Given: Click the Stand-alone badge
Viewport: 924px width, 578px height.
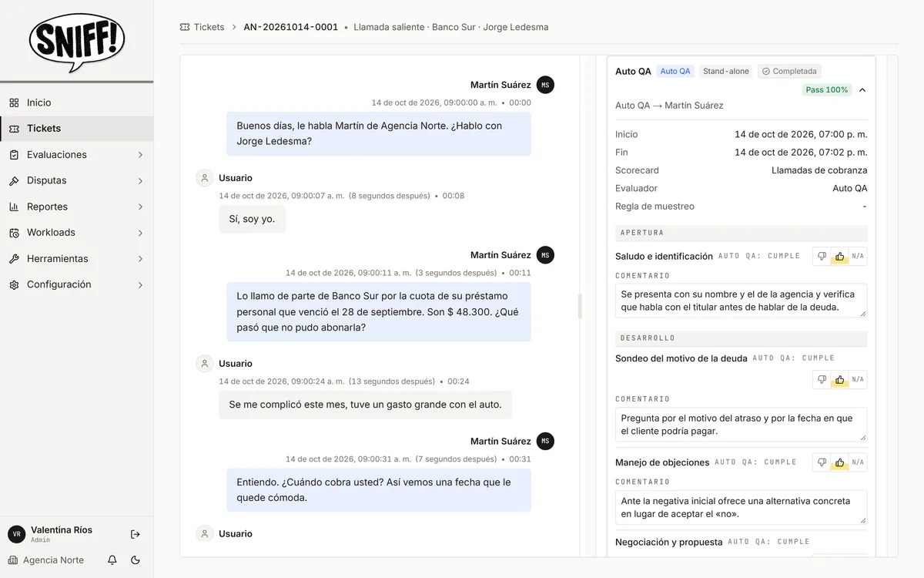Looking at the screenshot, I should click(726, 71).
